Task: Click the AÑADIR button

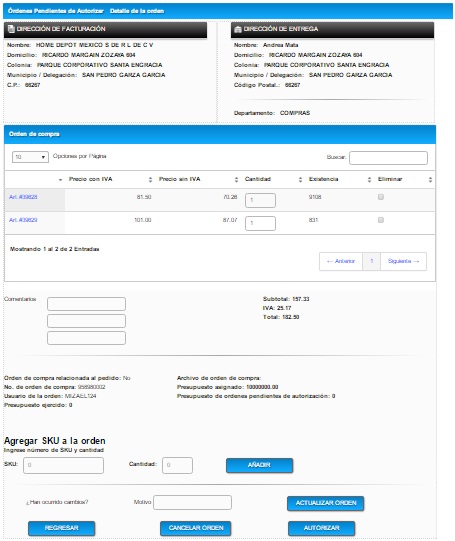Action: 259,465
